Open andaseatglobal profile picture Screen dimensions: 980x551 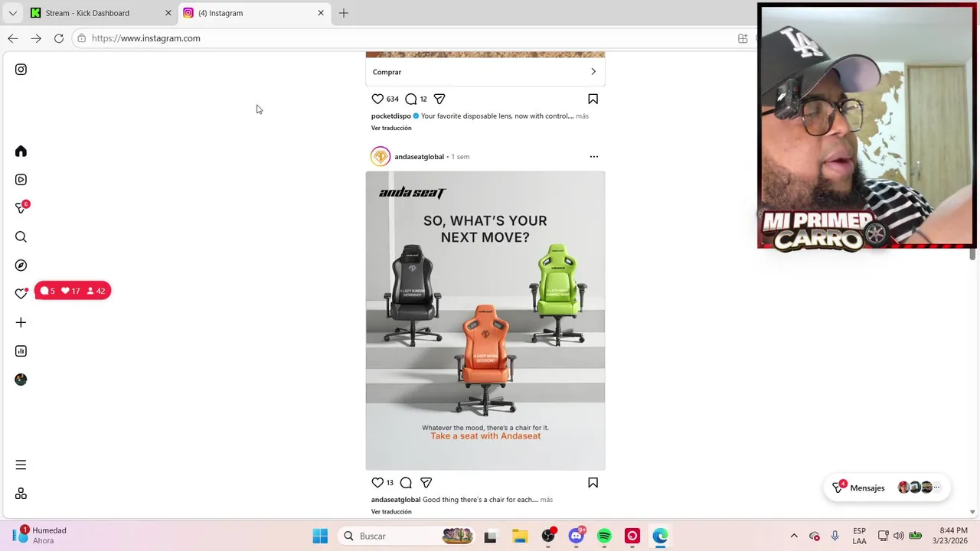[x=381, y=157]
